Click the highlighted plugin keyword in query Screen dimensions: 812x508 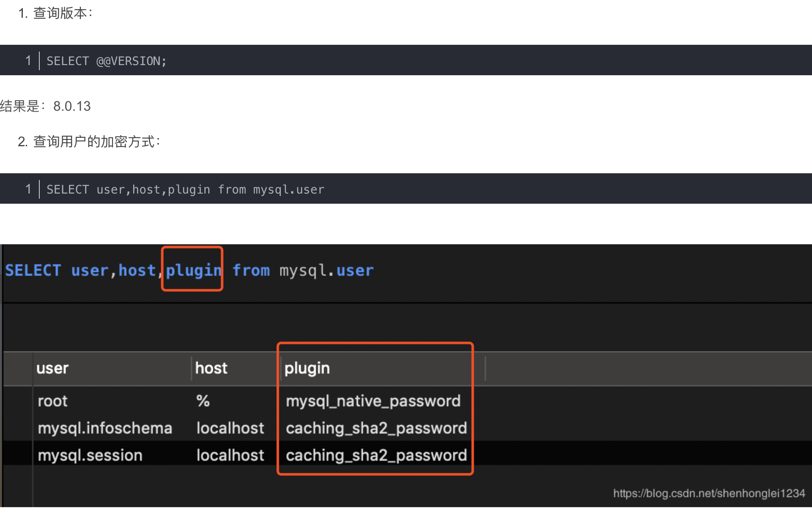pos(193,270)
